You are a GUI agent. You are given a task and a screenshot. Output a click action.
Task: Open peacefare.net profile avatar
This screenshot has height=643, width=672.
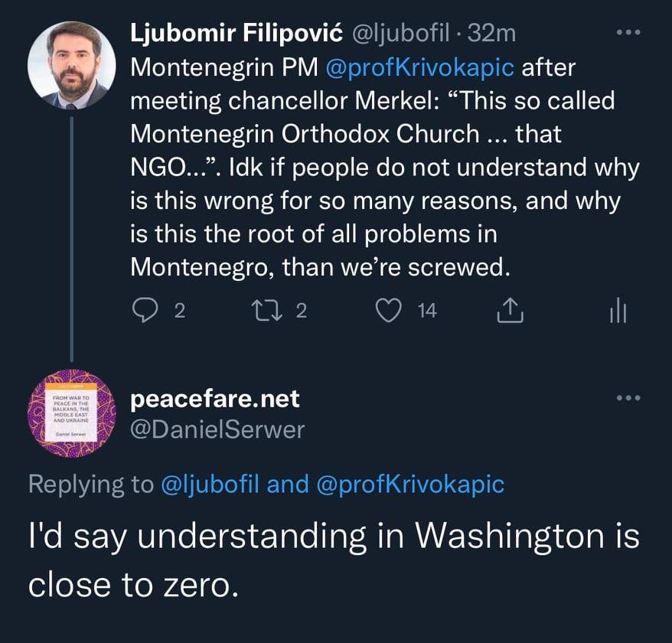72,413
